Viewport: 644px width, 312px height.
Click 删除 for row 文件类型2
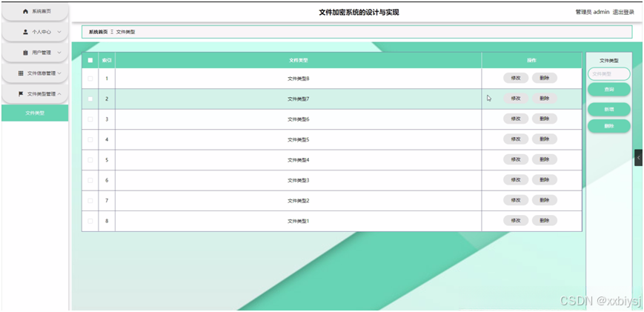[545, 200]
